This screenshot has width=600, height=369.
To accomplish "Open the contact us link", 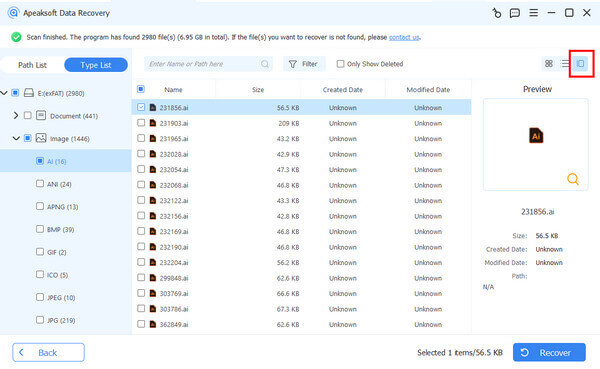I will coord(404,37).
